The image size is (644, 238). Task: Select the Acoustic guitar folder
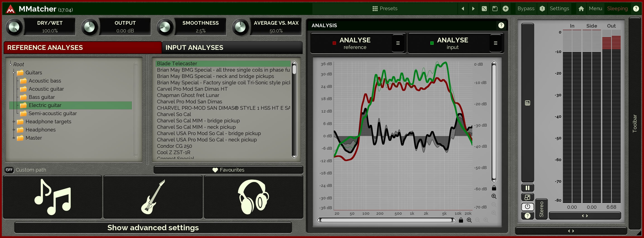(x=46, y=89)
